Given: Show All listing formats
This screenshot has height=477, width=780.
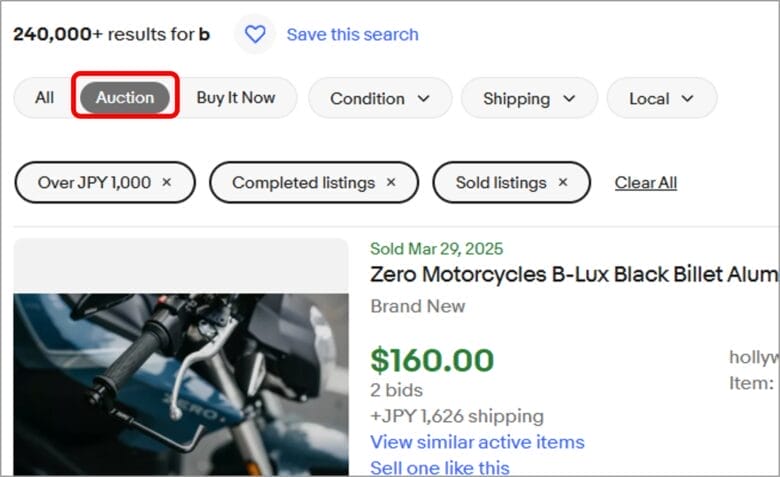Looking at the screenshot, I should click(x=44, y=97).
